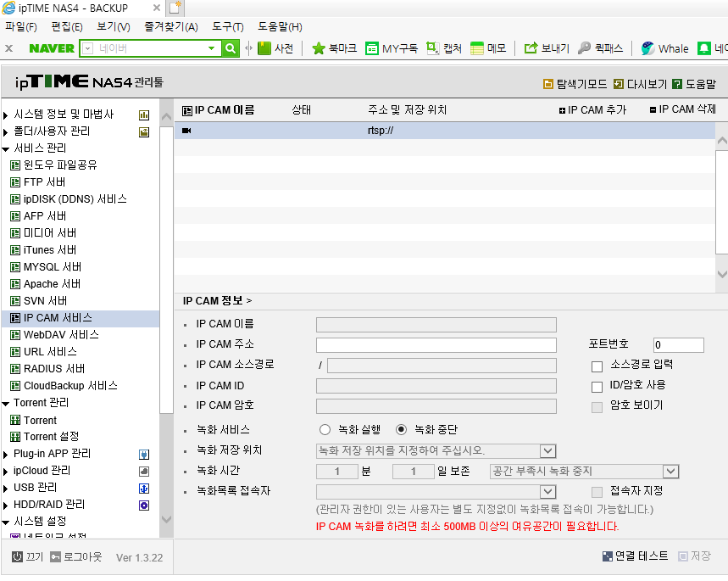This screenshot has height=581, width=728.
Task: Open FTP 서버 in the service list
Action: (x=45, y=182)
